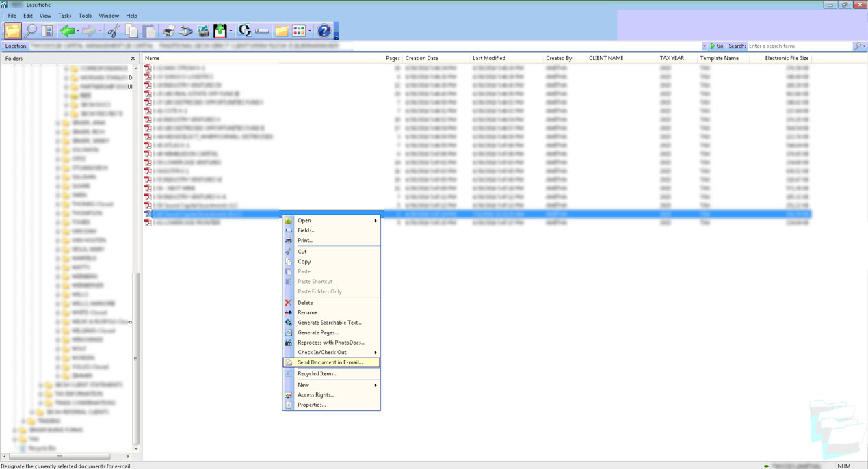Click the Copy toolbar icon
The width and height of the screenshot is (868, 469).
pyautogui.click(x=131, y=31)
